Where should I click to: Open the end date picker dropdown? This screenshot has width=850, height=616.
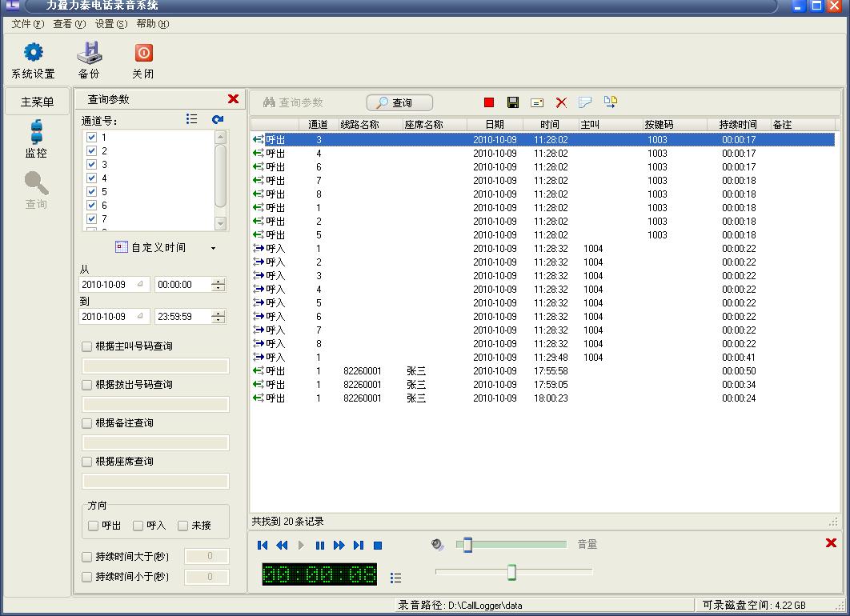pyautogui.click(x=140, y=317)
